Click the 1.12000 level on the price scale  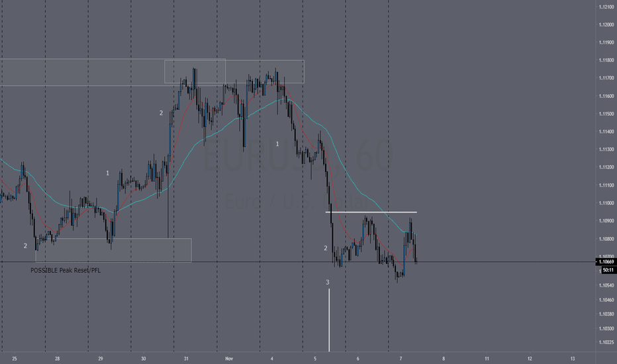click(x=606, y=24)
